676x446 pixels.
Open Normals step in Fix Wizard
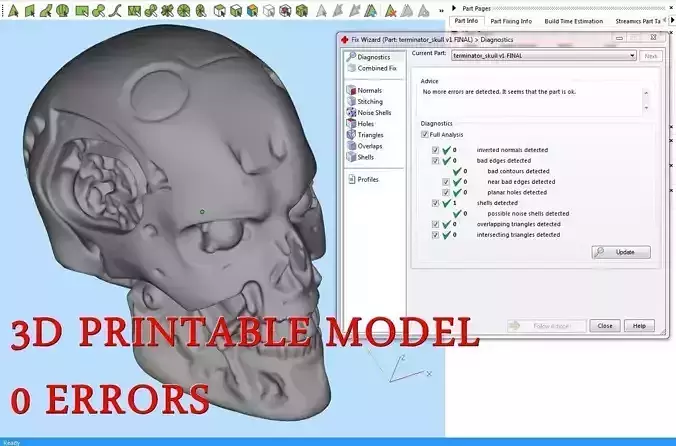point(365,90)
